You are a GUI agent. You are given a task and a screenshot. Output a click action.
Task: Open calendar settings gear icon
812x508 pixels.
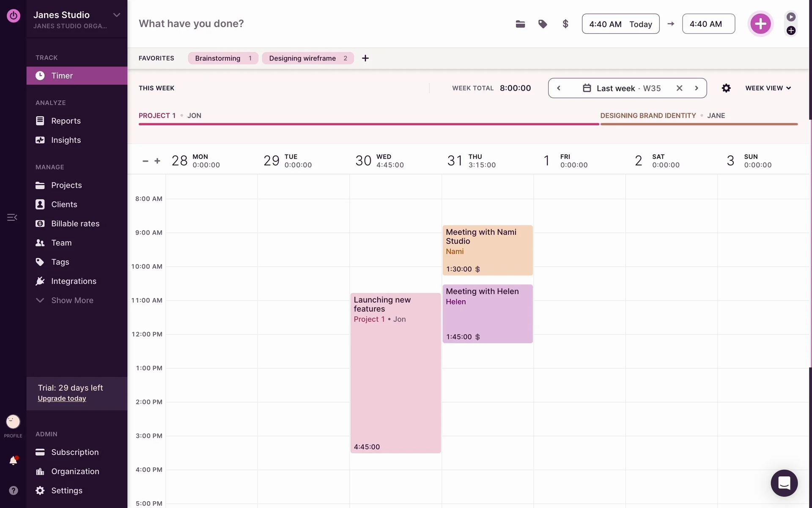pyautogui.click(x=726, y=88)
